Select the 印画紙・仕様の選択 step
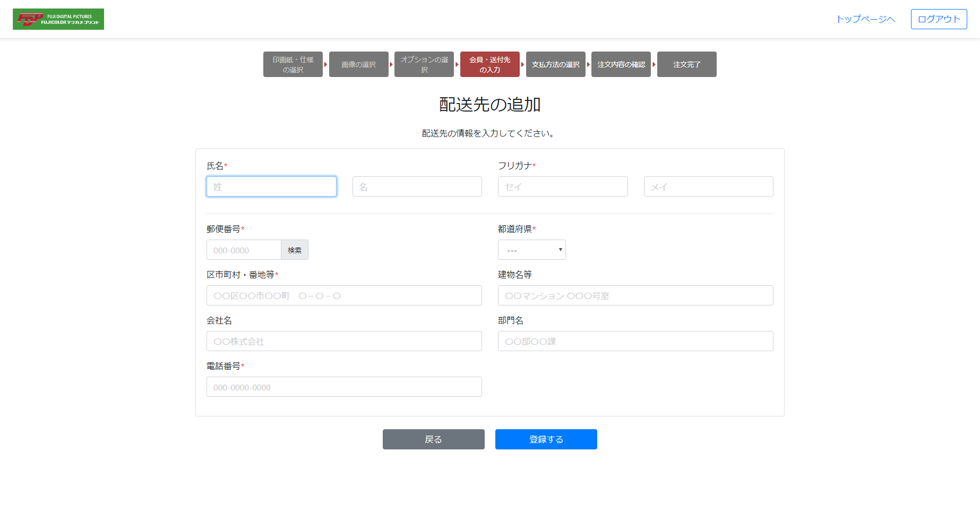980x519 pixels. click(293, 64)
